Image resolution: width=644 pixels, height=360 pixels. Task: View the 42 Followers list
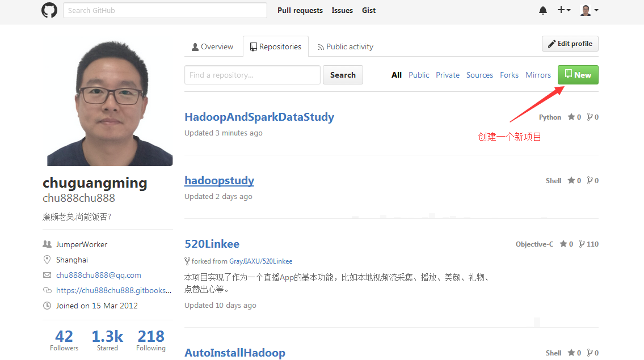tap(64, 341)
